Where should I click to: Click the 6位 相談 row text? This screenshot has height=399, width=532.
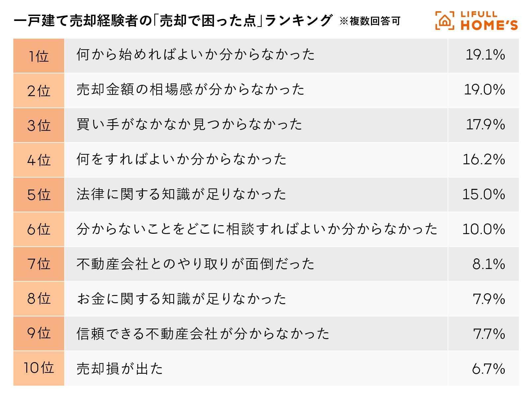click(257, 229)
